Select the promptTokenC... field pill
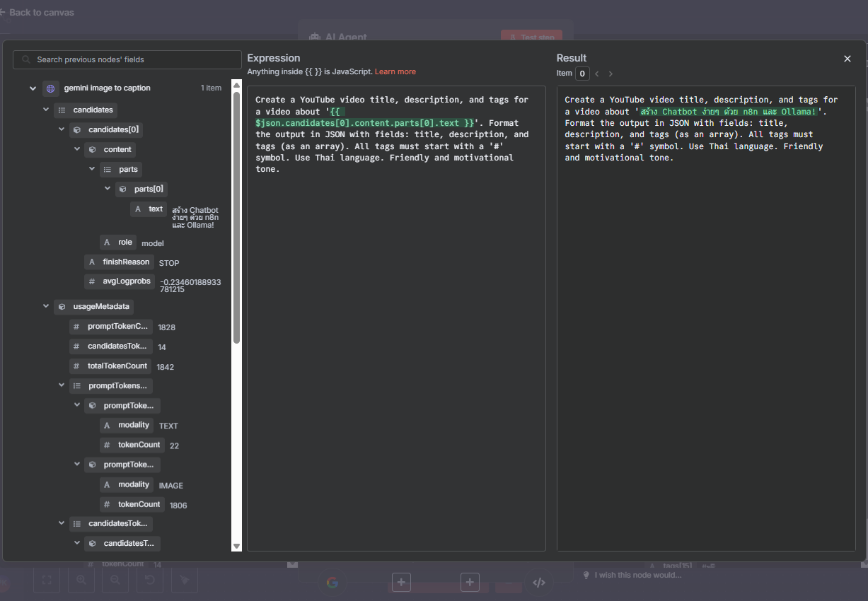Image resolution: width=868 pixels, height=601 pixels. (111, 326)
